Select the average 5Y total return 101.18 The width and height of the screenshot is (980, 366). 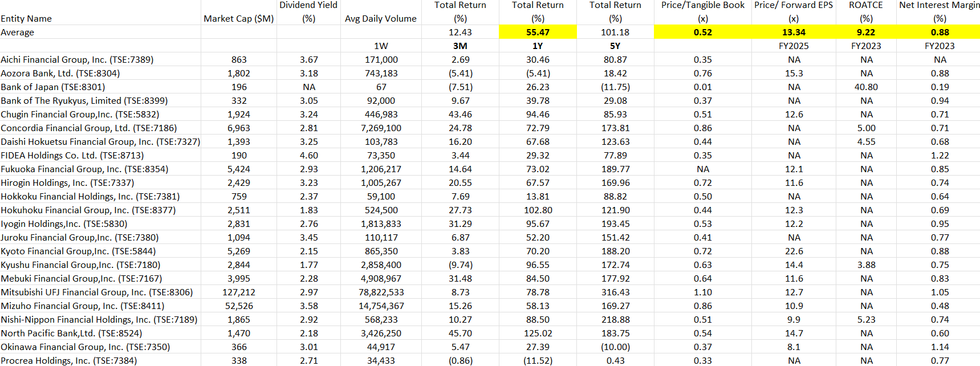[615, 32]
